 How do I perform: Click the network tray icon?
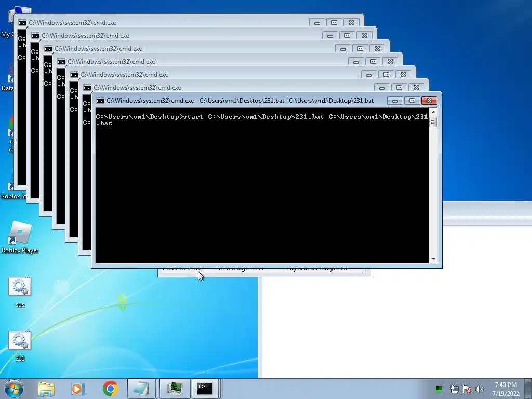pos(454,389)
